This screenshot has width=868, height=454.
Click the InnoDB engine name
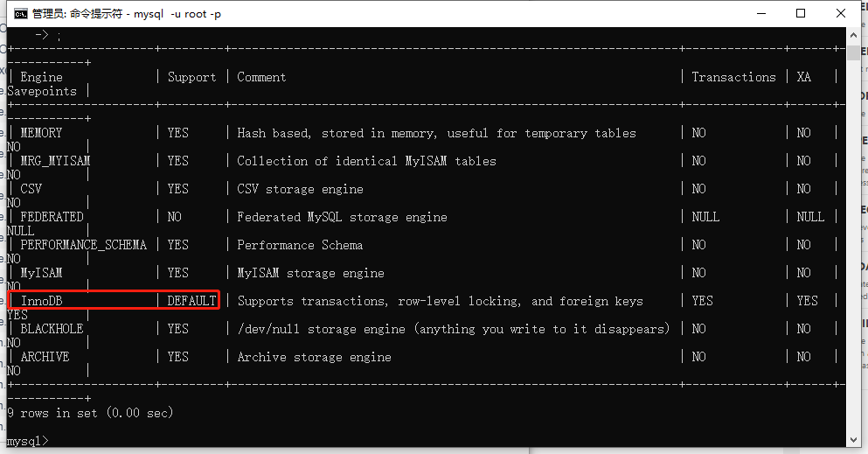tap(42, 301)
